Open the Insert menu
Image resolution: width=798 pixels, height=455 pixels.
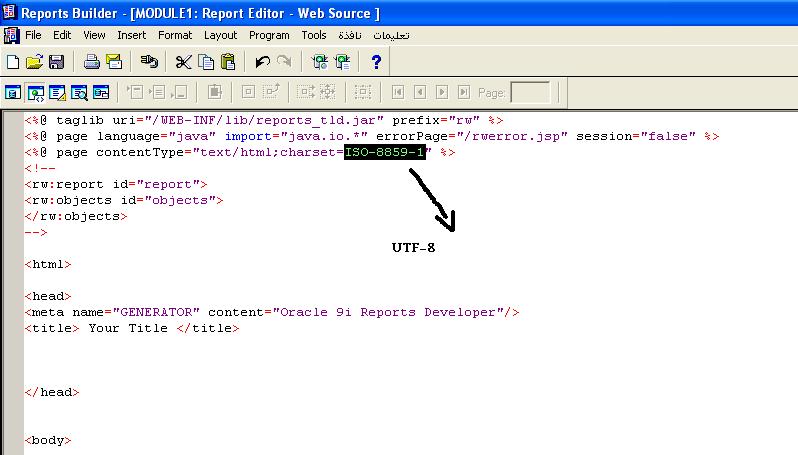[131, 35]
